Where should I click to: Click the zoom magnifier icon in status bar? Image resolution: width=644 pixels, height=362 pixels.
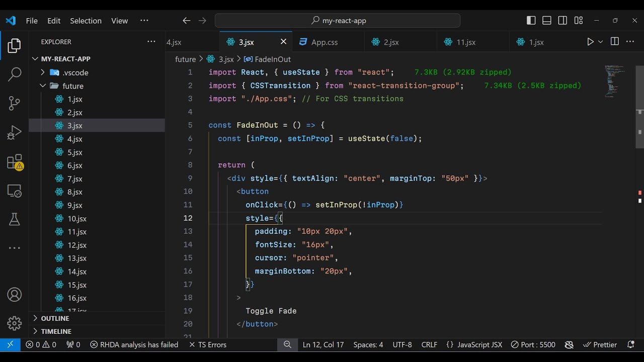point(287,344)
